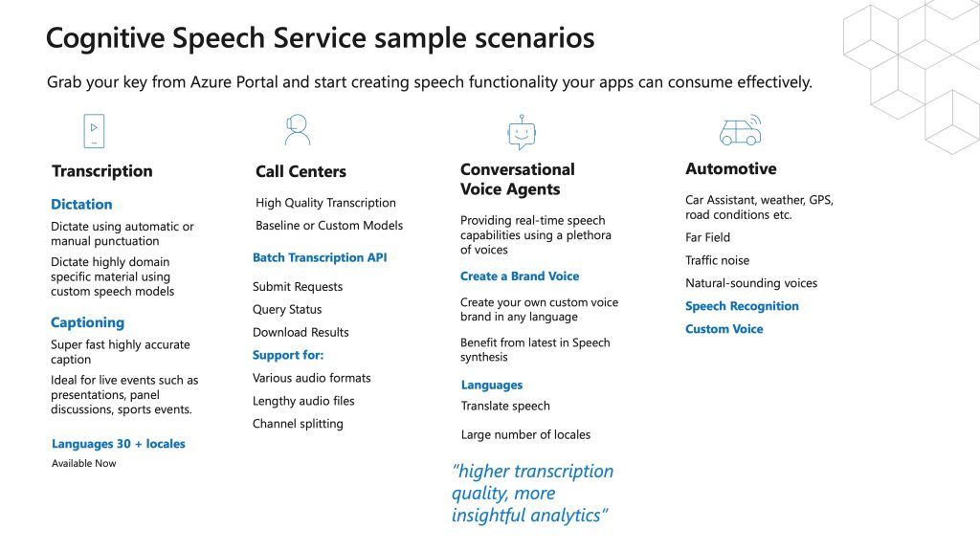Viewport: 980px width, 551px height.
Task: Open the Speech Recognition link
Action: point(742,306)
